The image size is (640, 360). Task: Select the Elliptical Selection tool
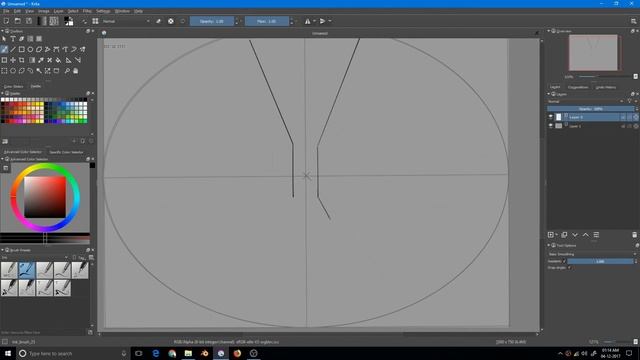point(13,71)
